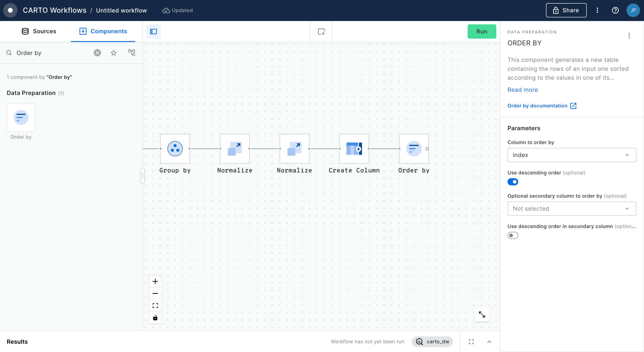This screenshot has height=352, width=644.
Task: Expand the Results panel chevron
Action: [489, 342]
